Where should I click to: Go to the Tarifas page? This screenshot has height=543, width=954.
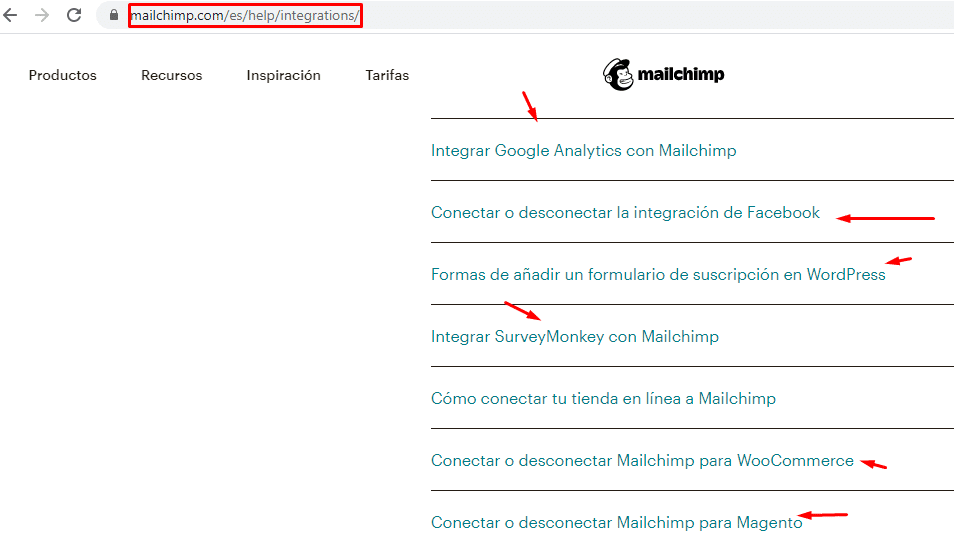coord(387,75)
